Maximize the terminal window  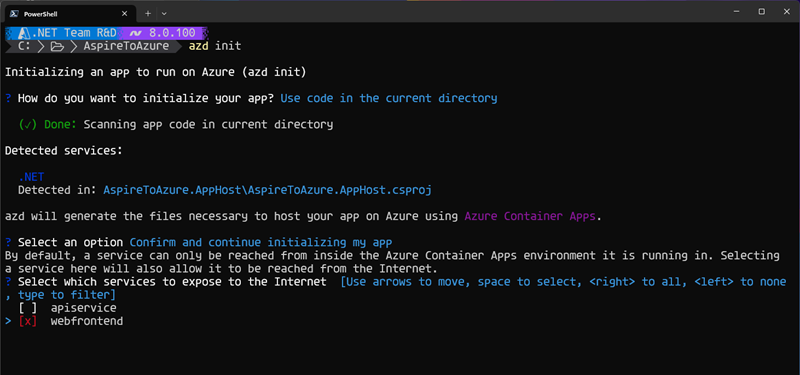pyautogui.click(x=761, y=12)
